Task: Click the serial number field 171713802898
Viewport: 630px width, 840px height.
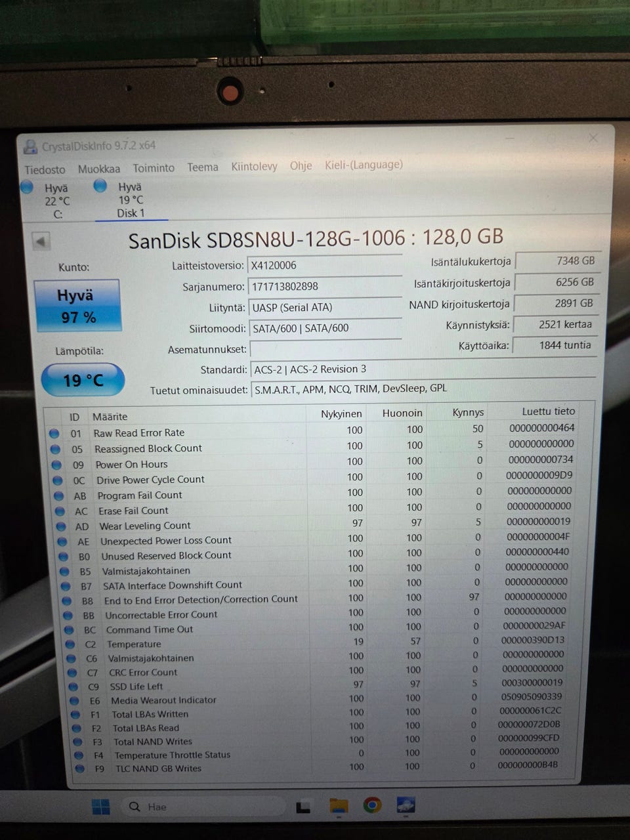Action: click(324, 286)
